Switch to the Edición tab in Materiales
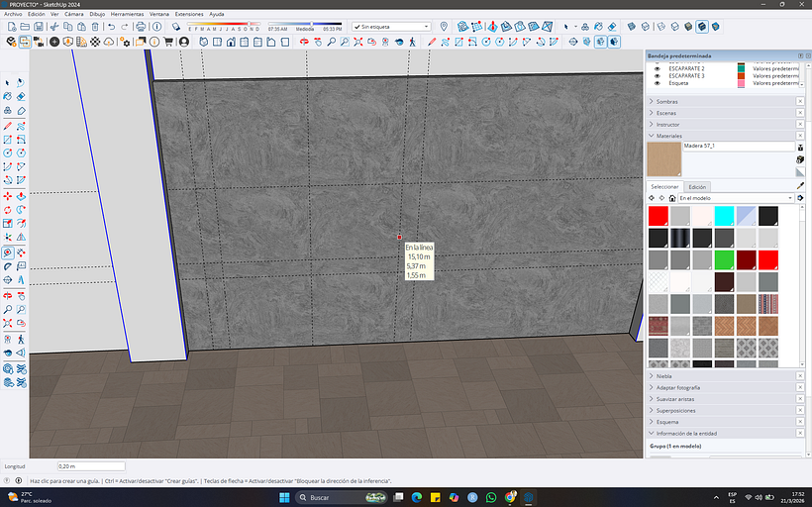The width and height of the screenshot is (812, 507). coord(697,187)
